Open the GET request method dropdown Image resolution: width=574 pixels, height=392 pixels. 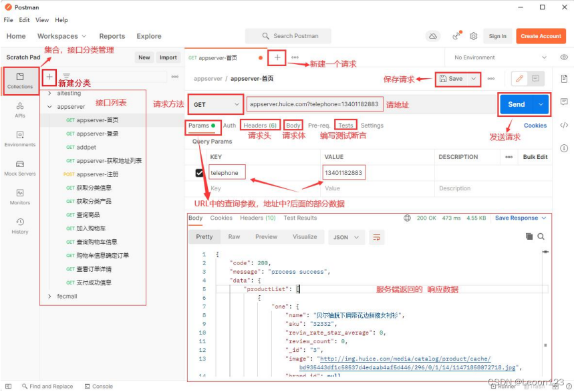(x=216, y=104)
